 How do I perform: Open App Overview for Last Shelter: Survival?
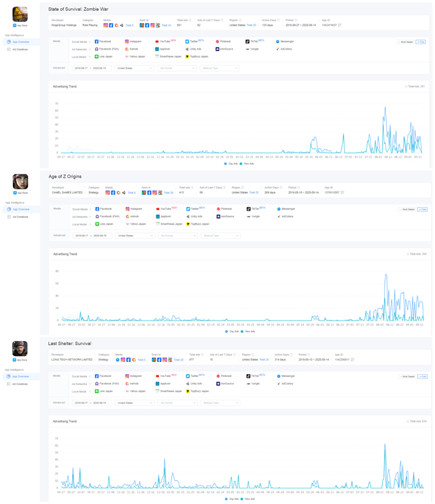[x=20, y=376]
